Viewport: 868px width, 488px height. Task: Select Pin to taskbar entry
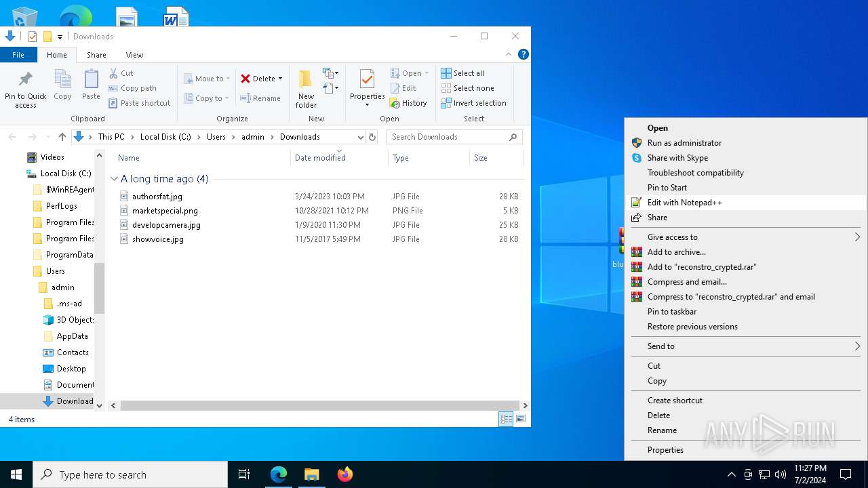[745, 312]
